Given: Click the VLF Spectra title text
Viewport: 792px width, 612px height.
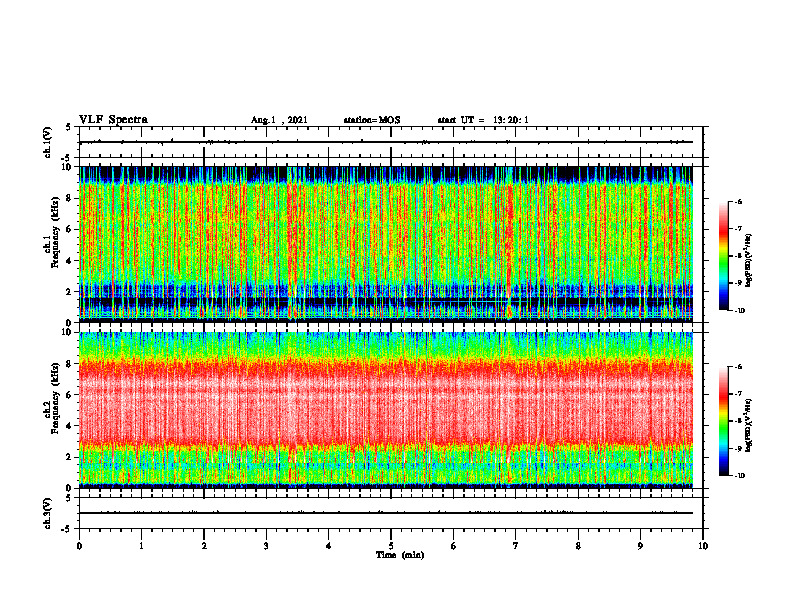Looking at the screenshot, I should click(x=113, y=120).
